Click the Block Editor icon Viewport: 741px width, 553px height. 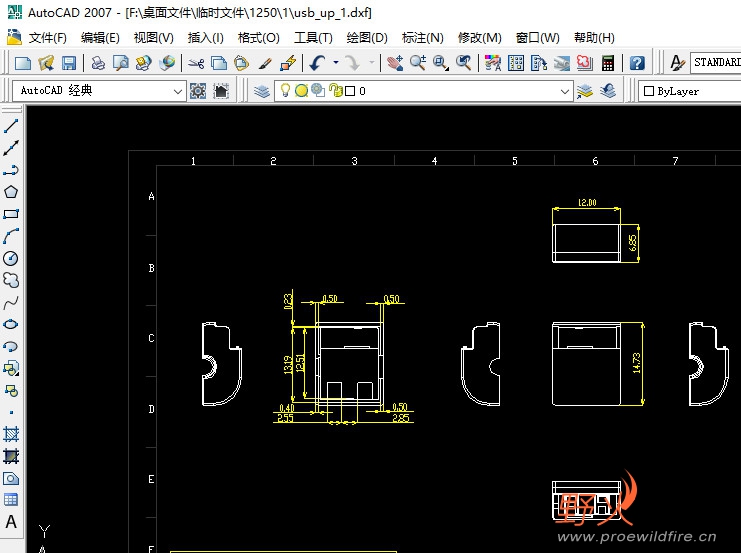[288, 62]
